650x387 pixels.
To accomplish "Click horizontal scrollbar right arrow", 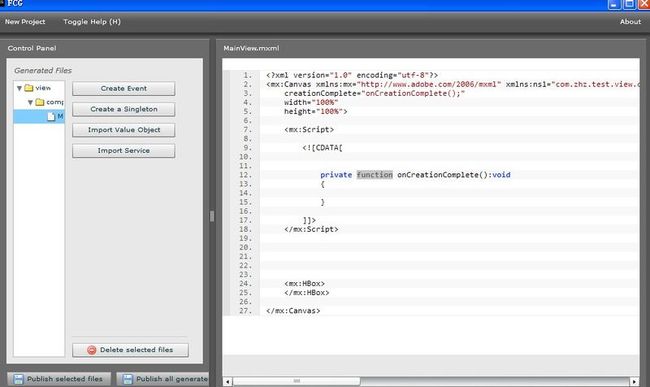I will coord(634,381).
